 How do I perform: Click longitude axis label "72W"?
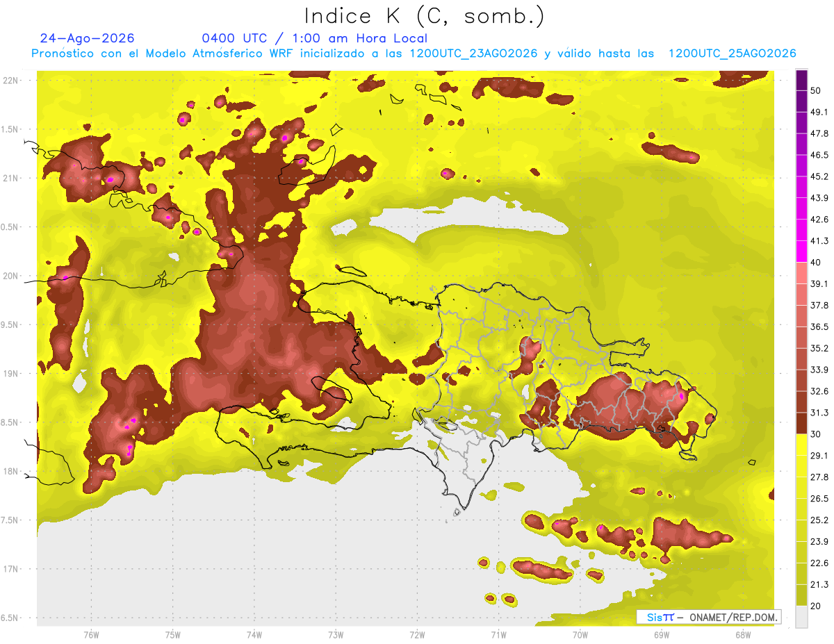coord(417,634)
